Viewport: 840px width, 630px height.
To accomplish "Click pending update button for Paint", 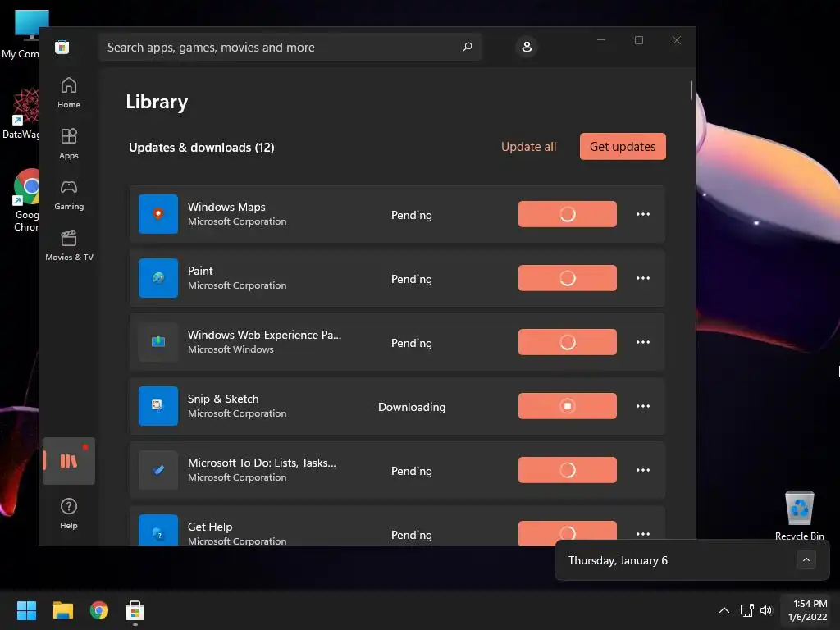I will (x=568, y=278).
